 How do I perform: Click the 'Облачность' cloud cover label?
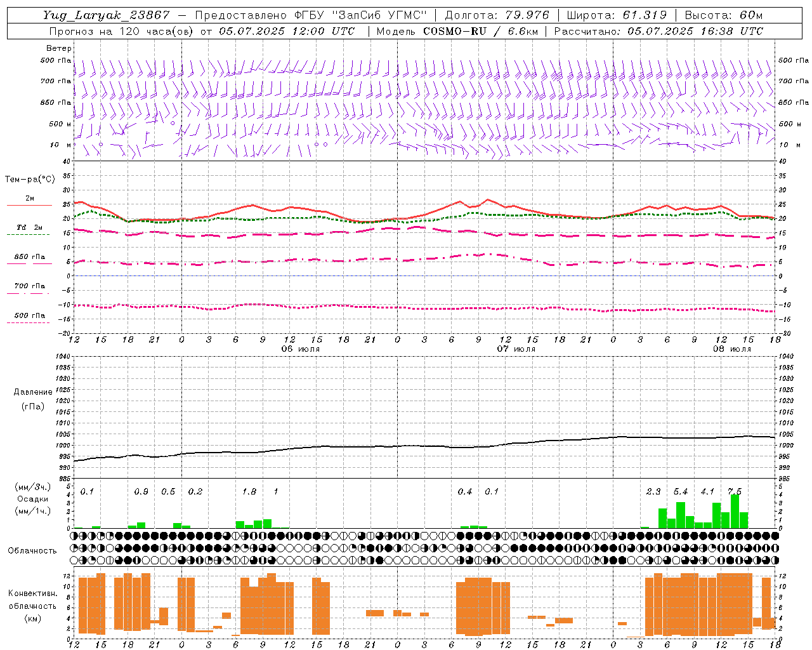[x=32, y=550]
